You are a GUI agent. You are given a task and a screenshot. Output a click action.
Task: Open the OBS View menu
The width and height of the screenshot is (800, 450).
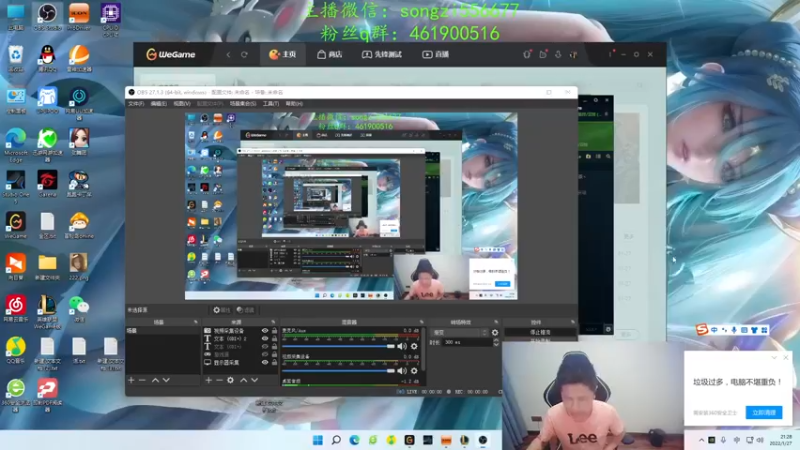(182, 104)
